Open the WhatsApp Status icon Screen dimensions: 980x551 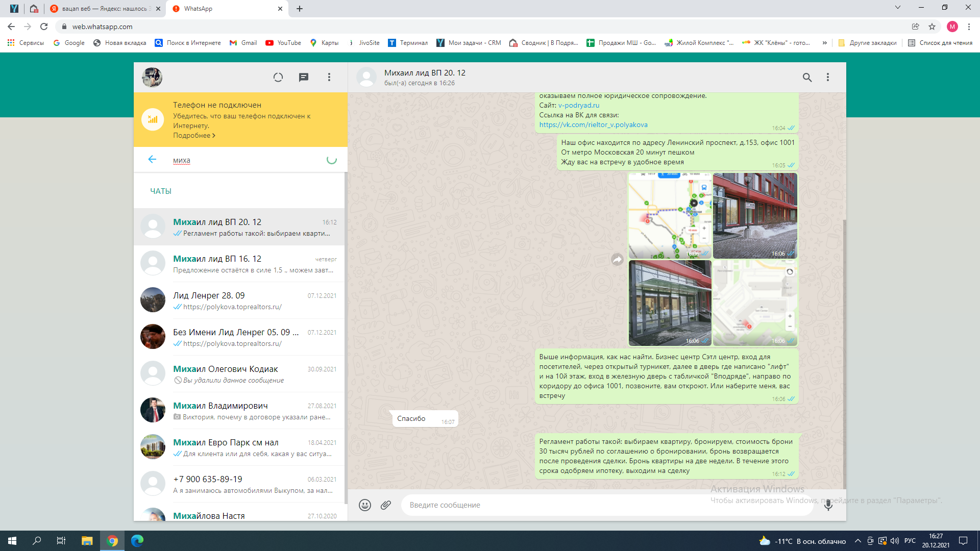coord(278,78)
